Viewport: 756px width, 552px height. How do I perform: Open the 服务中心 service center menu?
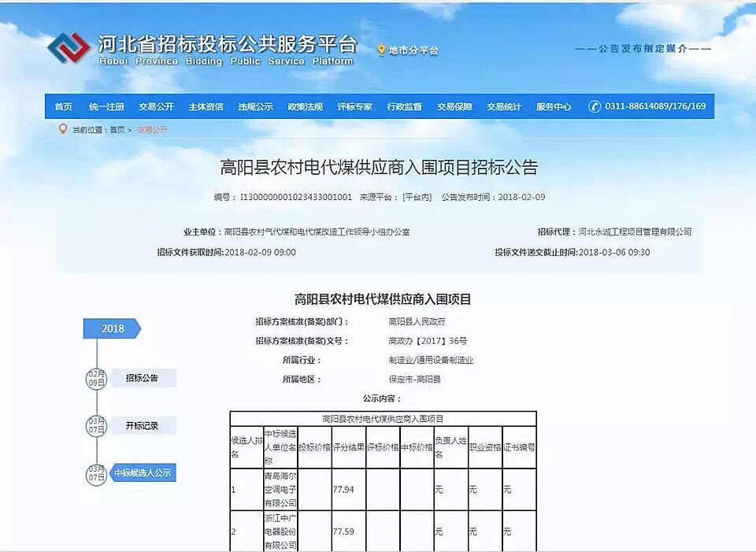pyautogui.click(x=556, y=106)
